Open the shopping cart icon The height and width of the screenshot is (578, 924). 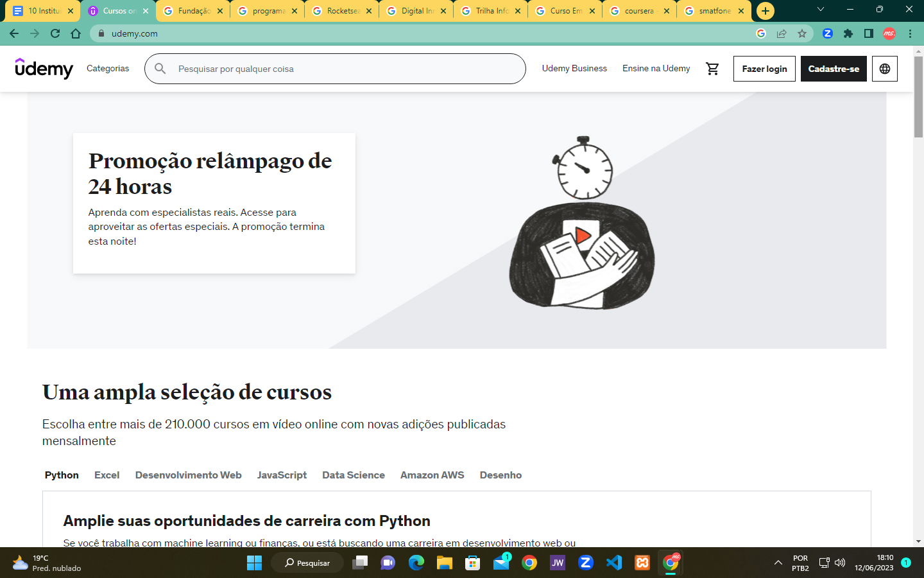(712, 69)
